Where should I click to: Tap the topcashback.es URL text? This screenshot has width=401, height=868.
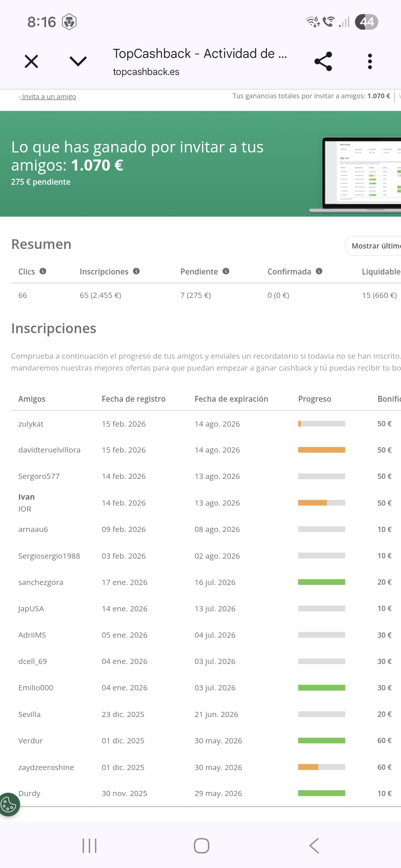[146, 72]
